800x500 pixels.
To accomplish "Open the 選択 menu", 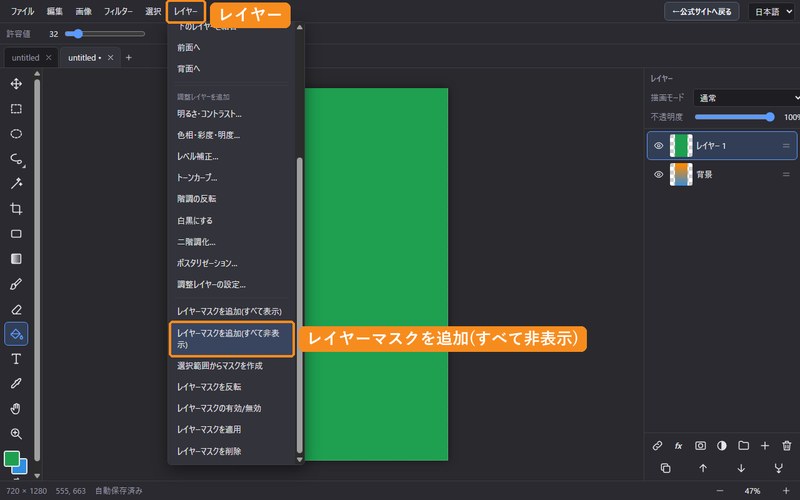I will tap(153, 11).
